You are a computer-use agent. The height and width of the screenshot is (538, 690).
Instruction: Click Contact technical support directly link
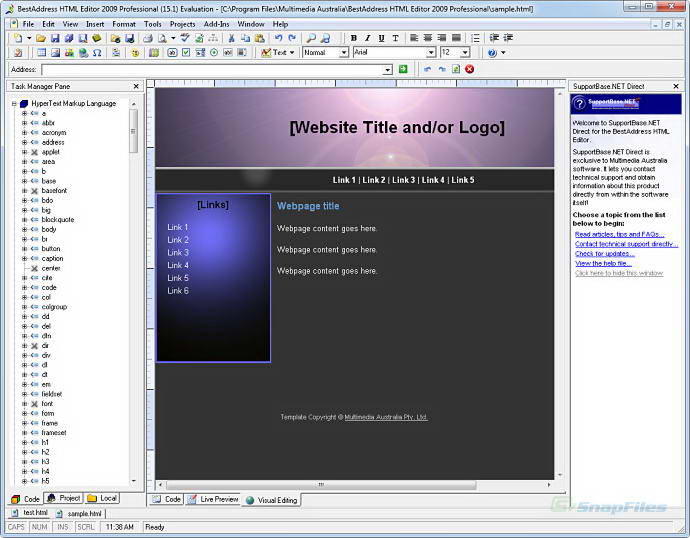(x=626, y=244)
